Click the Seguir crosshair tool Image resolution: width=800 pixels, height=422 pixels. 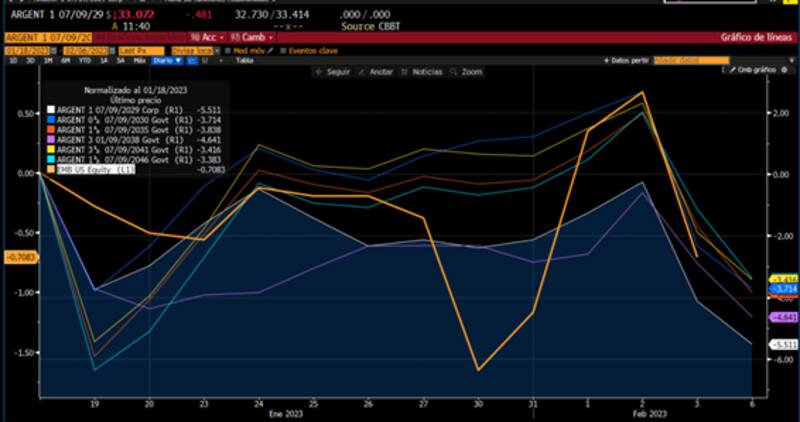(332, 72)
